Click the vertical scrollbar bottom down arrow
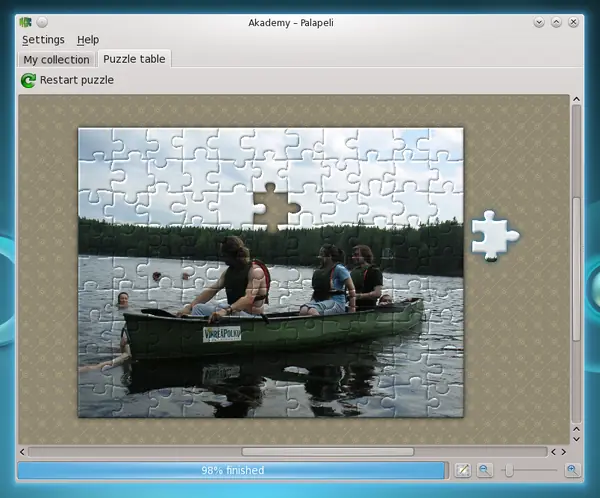This screenshot has width=600, height=498. pyautogui.click(x=576, y=439)
